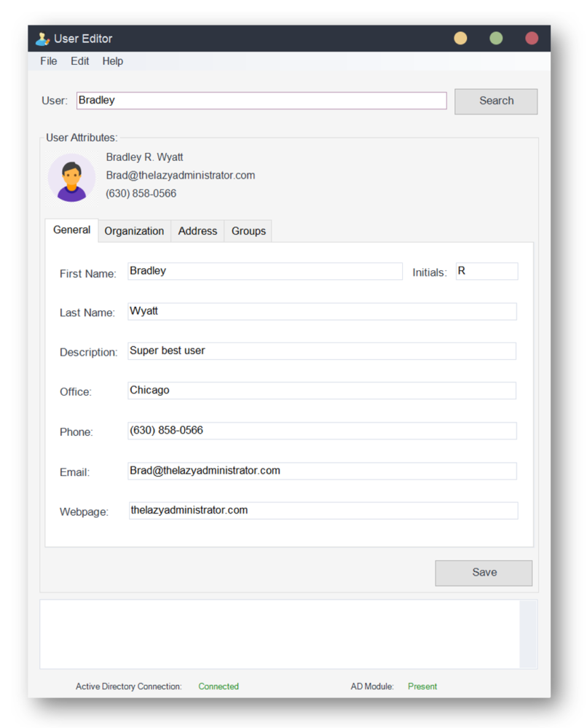Click the user avatar picture

tap(72, 177)
